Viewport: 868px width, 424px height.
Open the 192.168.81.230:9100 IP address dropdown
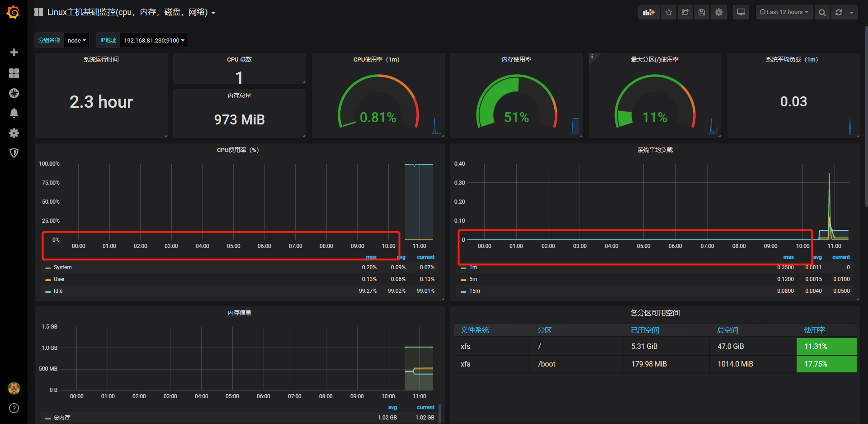click(154, 40)
